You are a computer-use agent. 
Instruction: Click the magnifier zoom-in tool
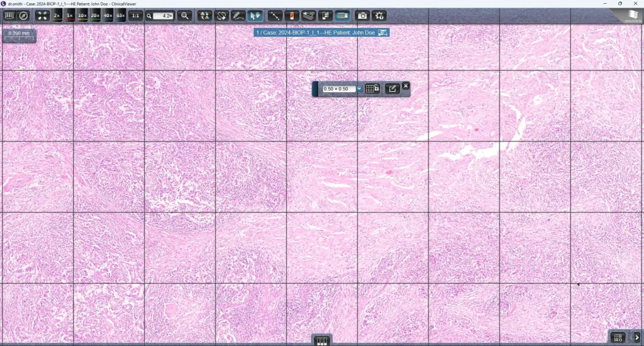(x=185, y=16)
